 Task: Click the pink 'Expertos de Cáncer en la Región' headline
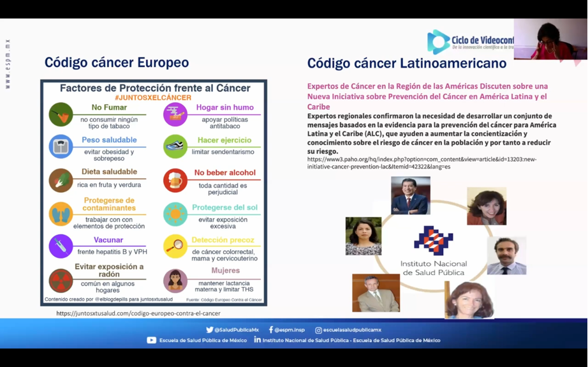coord(427,96)
